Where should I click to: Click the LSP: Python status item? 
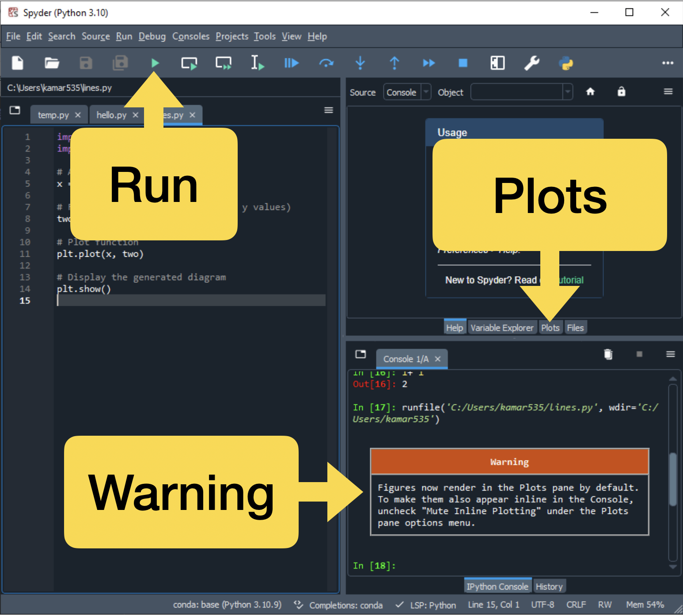click(x=426, y=605)
